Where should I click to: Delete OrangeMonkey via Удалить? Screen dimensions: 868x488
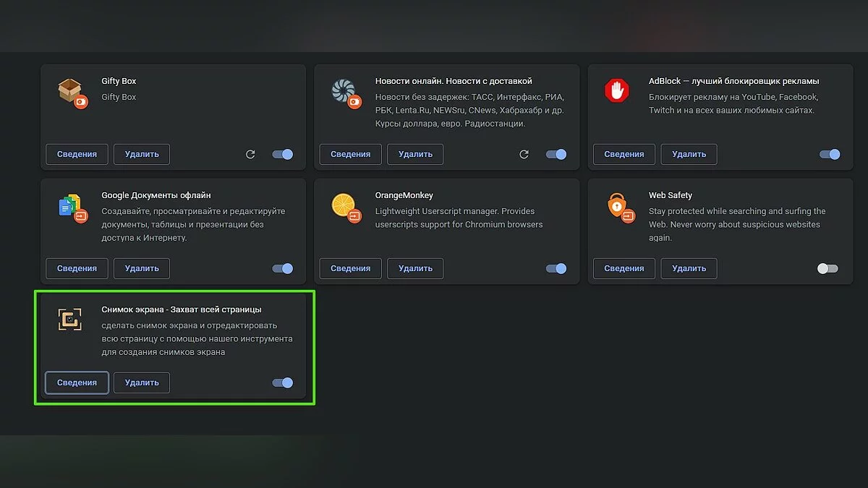(x=415, y=268)
